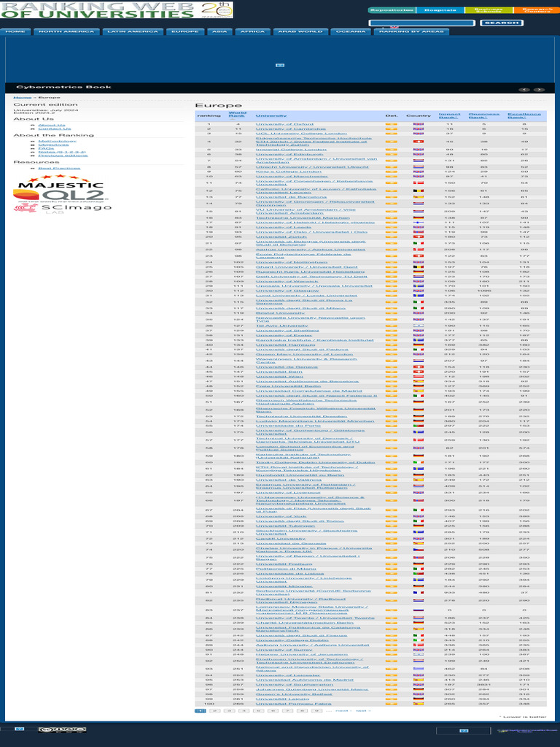Open Universitat de Barcelona link

(291, 197)
